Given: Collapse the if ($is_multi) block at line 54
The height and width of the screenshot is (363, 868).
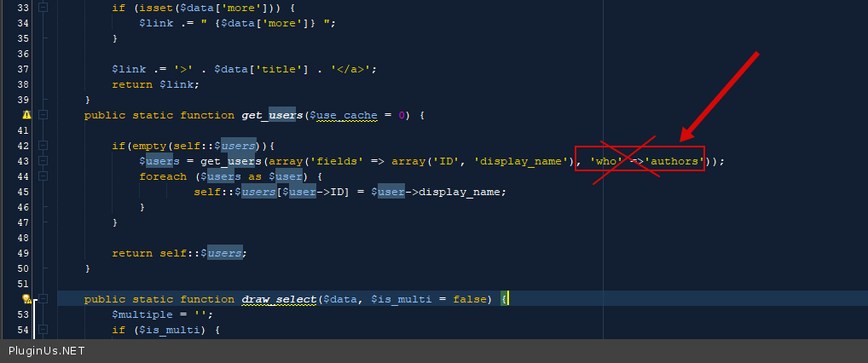Looking at the screenshot, I should (43, 330).
